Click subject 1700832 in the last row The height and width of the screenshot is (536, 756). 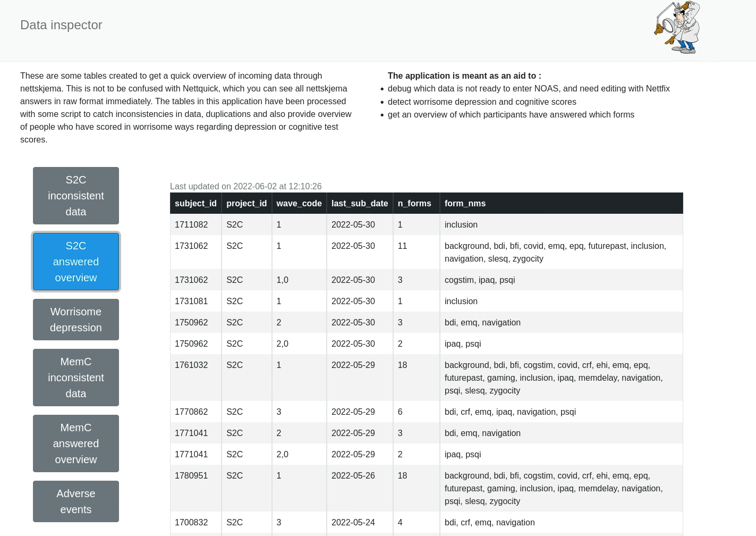pos(191,523)
